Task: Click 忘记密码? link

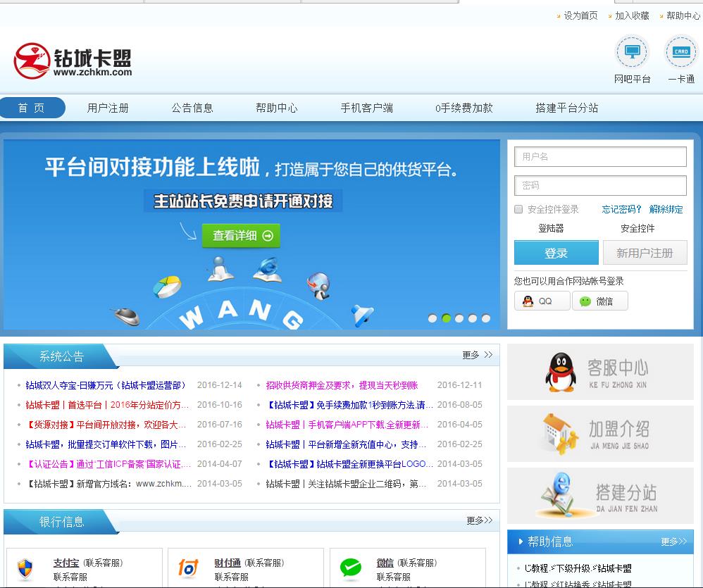Action: click(x=621, y=209)
